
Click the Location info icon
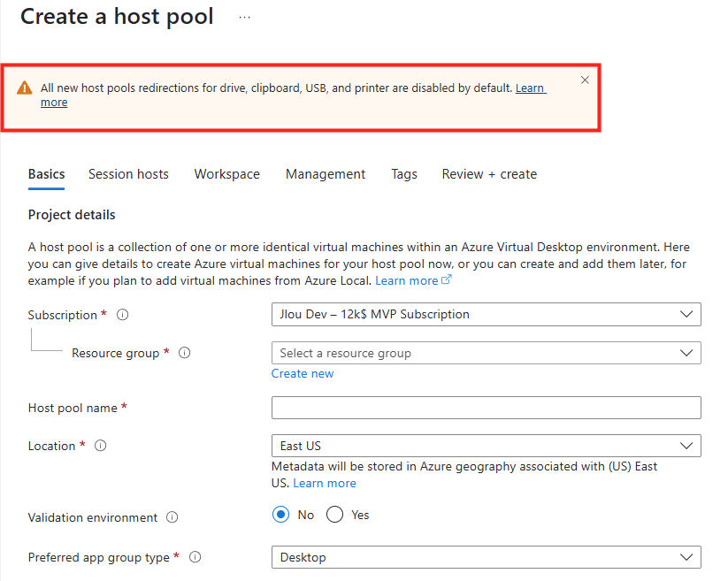click(x=101, y=446)
